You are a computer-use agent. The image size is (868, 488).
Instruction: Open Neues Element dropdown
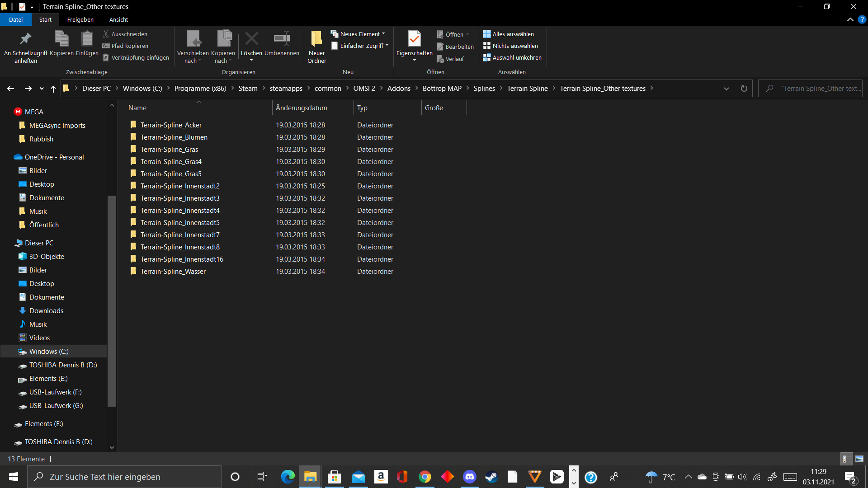358,34
